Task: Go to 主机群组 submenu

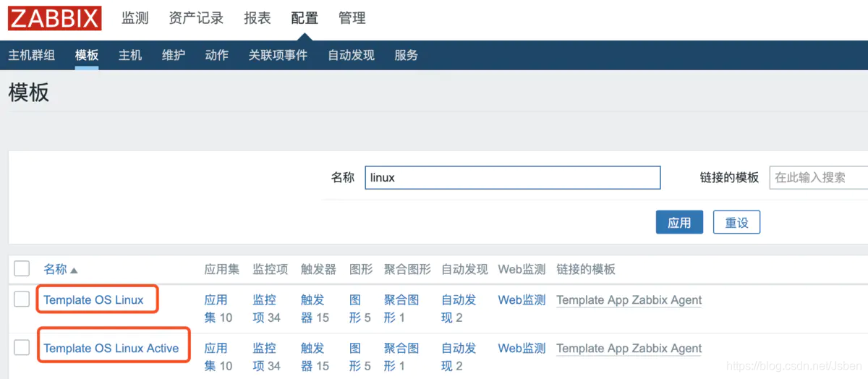Action: pyautogui.click(x=31, y=55)
